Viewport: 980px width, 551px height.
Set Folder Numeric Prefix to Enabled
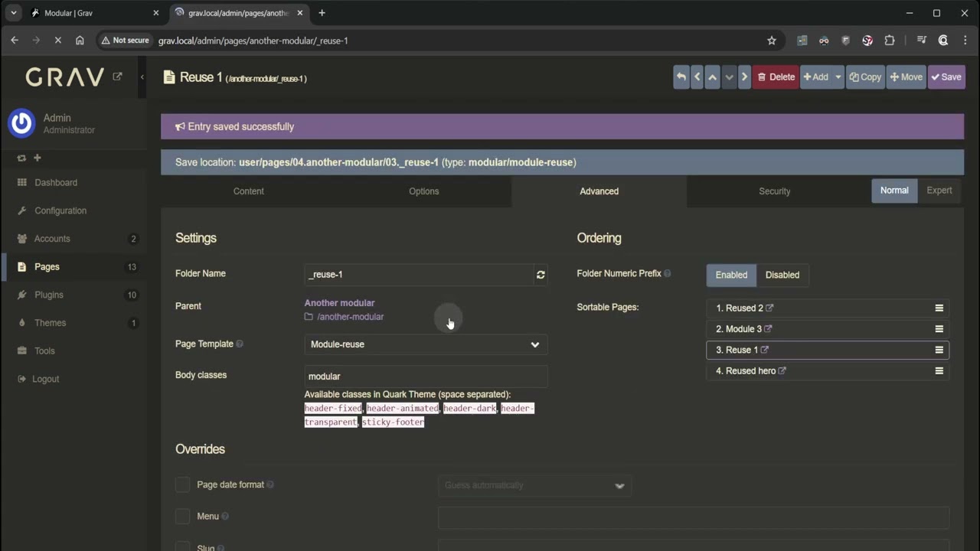pos(731,275)
